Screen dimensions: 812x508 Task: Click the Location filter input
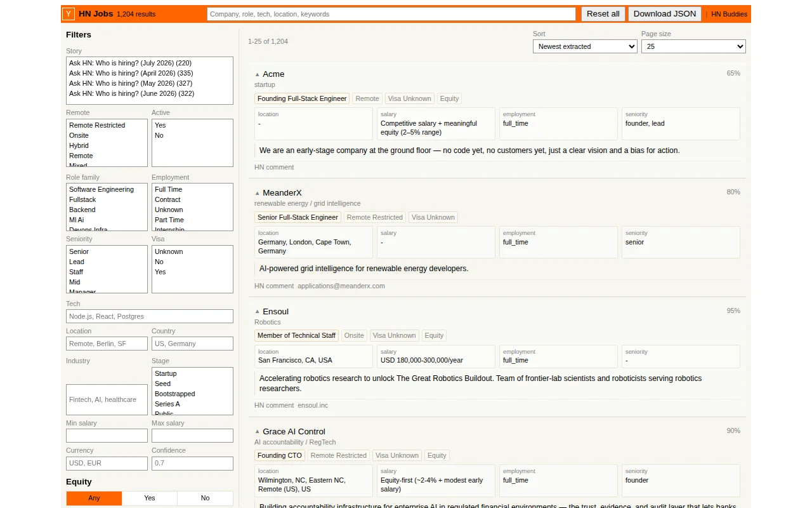[x=107, y=344]
